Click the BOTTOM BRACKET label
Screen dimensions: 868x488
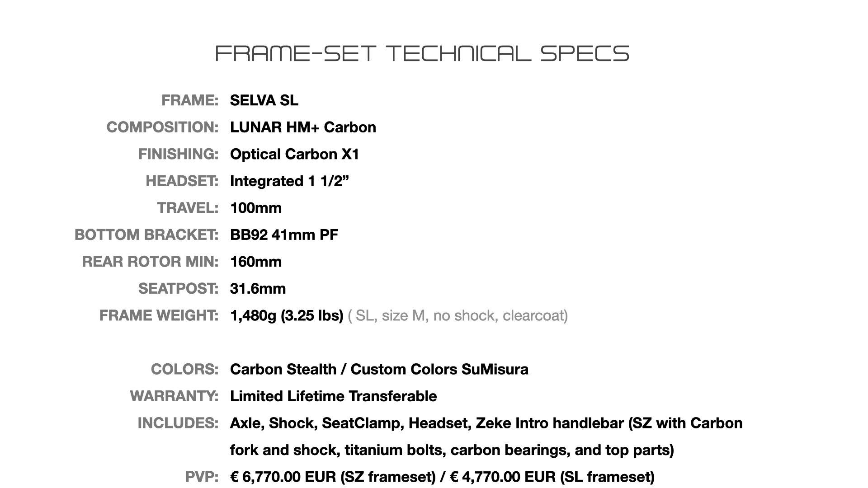[x=146, y=235]
